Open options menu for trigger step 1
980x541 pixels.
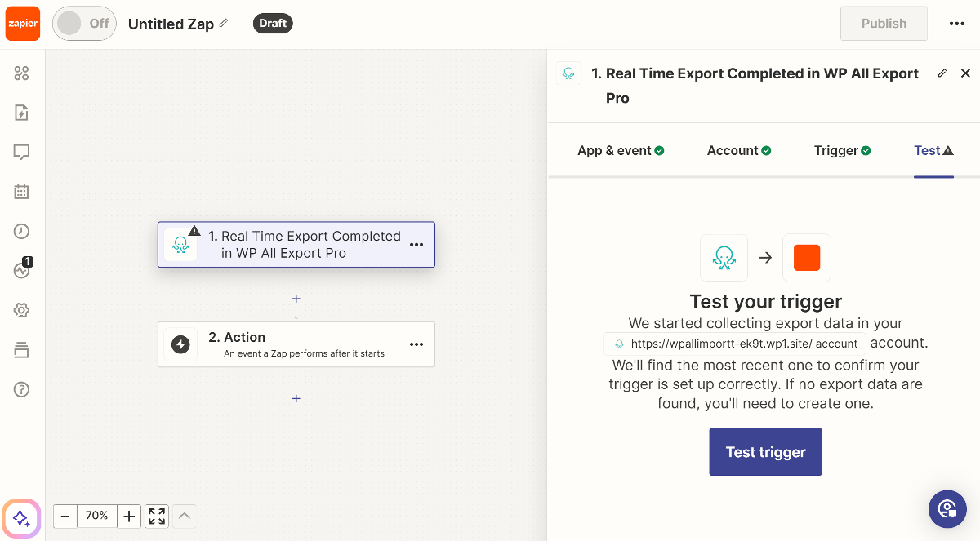tap(416, 245)
